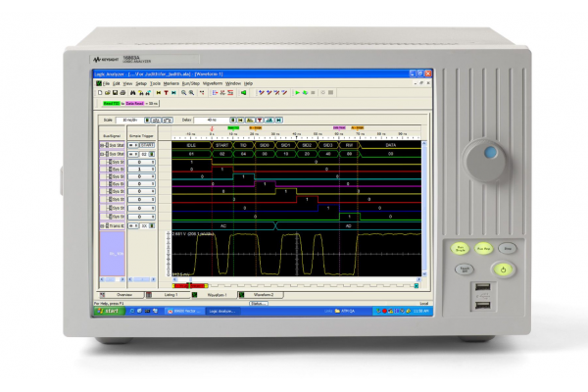Screen dimensions: 588x392
Task: Click the cyan end marker button next to Delay
Action: coord(279,120)
